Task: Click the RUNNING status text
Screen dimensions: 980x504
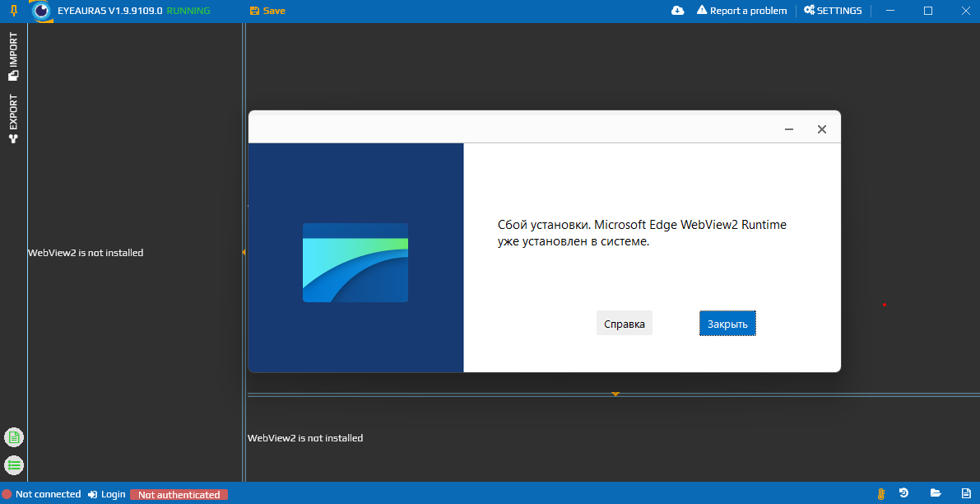Action: (x=188, y=11)
